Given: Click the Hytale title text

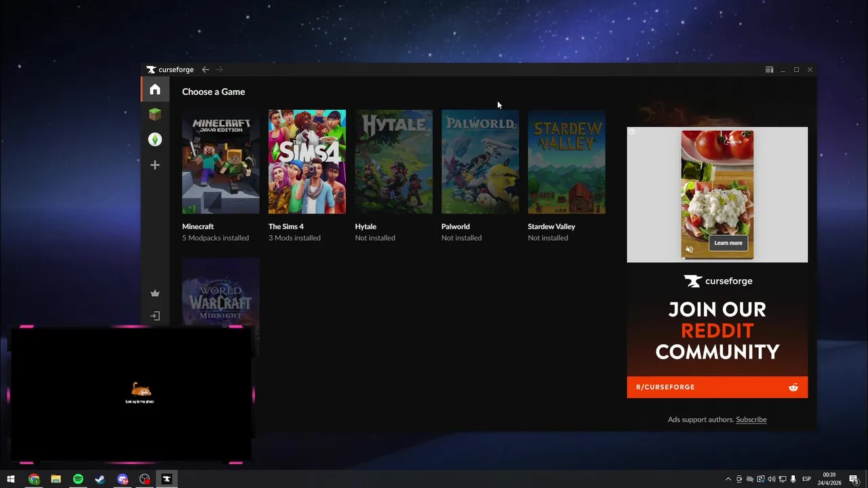Looking at the screenshot, I should pyautogui.click(x=366, y=226).
